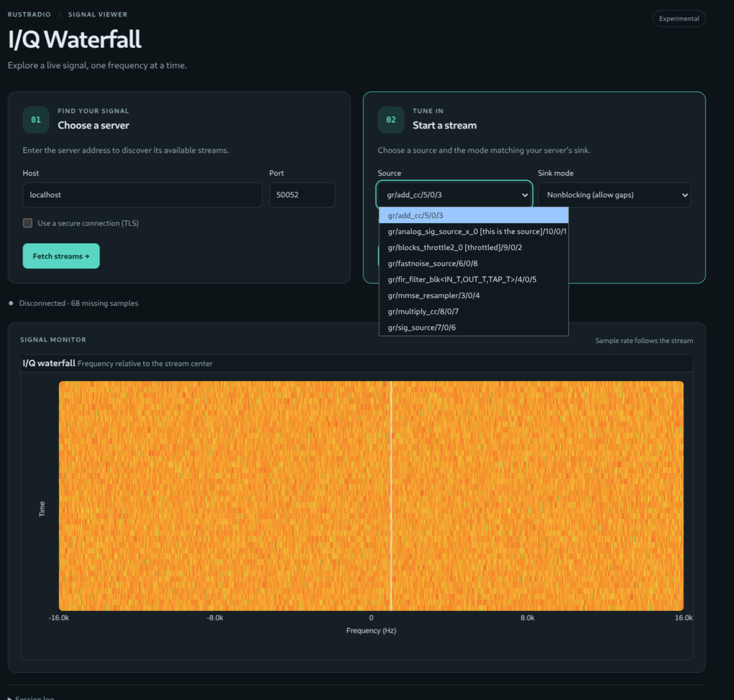Click the RUSTRADIO breadcrumb
Viewport: 734px width, 700px height.
(29, 14)
